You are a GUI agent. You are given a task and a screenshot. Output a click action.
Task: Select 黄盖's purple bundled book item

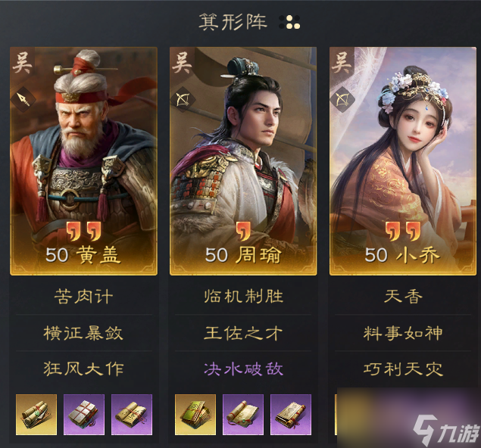pyautogui.click(x=84, y=415)
